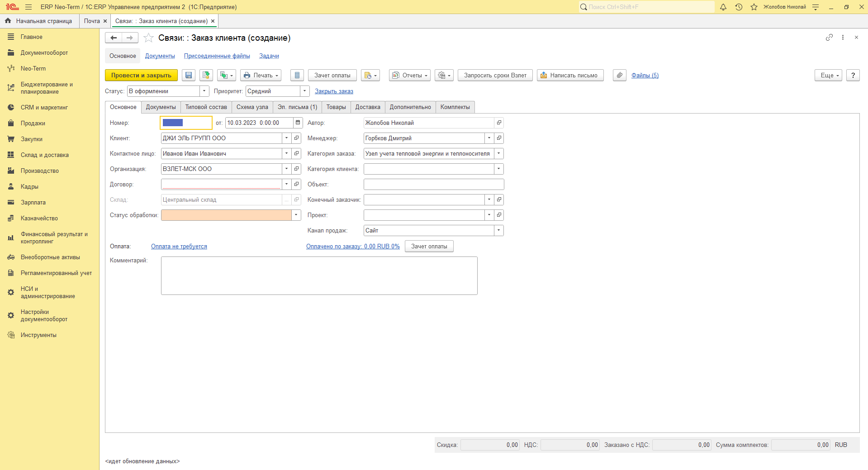
Task: Click the main hamburger menu icon
Action: coord(28,7)
